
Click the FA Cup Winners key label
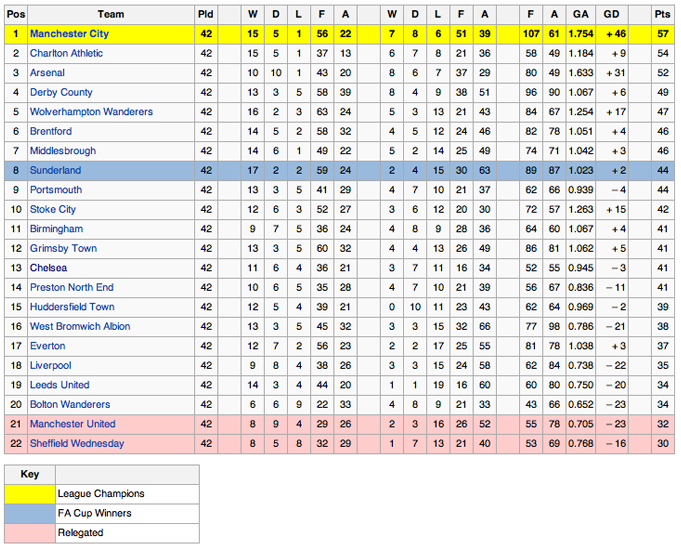point(94,514)
